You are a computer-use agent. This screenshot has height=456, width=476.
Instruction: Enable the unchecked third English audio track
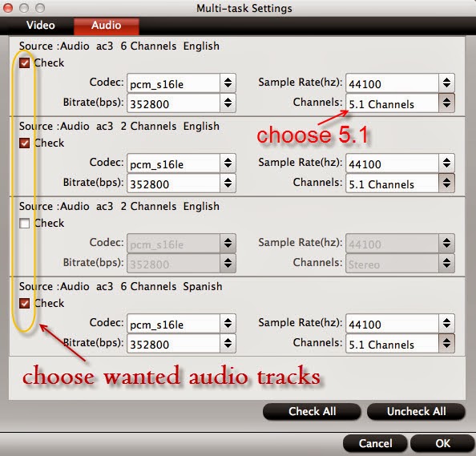pyautogui.click(x=24, y=223)
